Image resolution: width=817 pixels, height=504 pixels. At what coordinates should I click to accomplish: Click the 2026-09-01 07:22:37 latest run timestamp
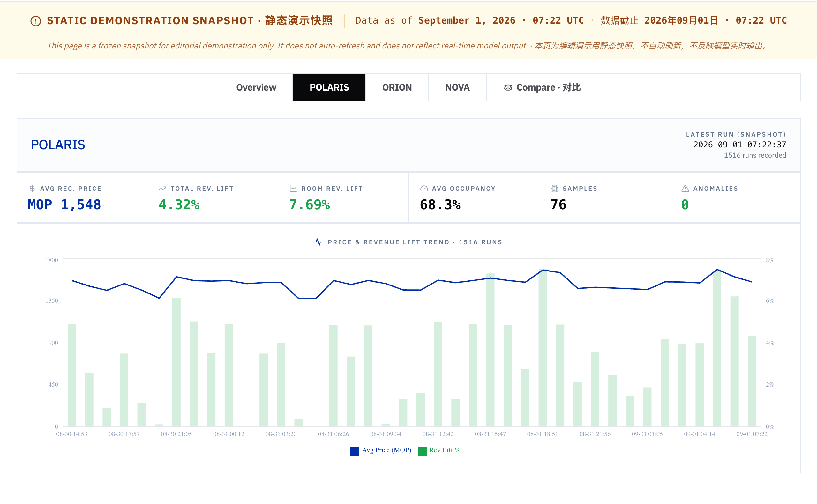(740, 145)
